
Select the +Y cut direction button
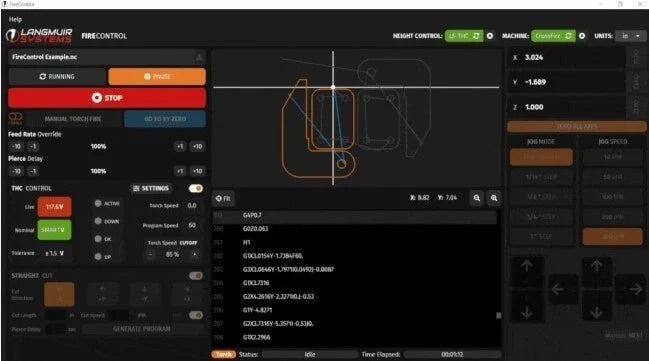(102, 294)
